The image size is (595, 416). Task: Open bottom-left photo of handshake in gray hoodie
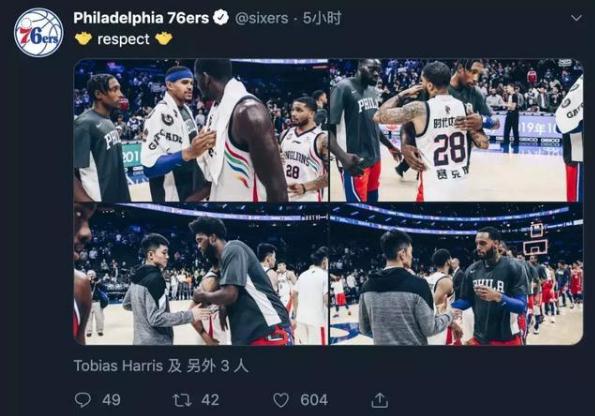click(x=201, y=274)
